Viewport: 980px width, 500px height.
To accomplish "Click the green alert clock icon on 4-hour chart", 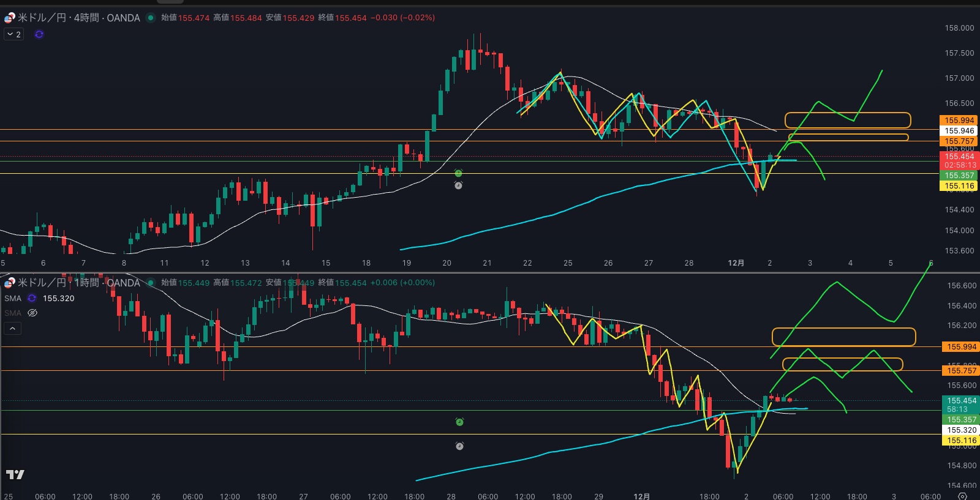I will [x=458, y=173].
